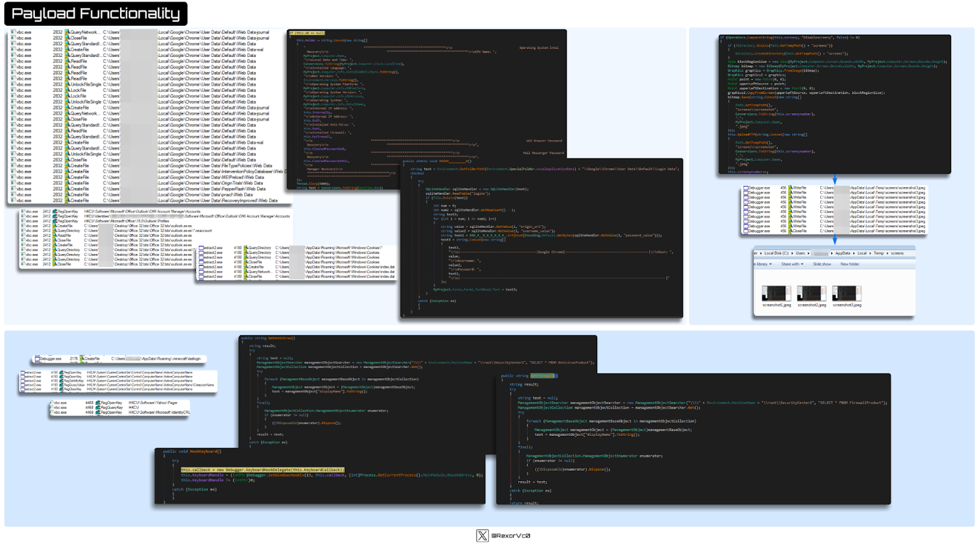
Task: Expand the arrow after AppData breadcrumb
Action: click(854, 253)
